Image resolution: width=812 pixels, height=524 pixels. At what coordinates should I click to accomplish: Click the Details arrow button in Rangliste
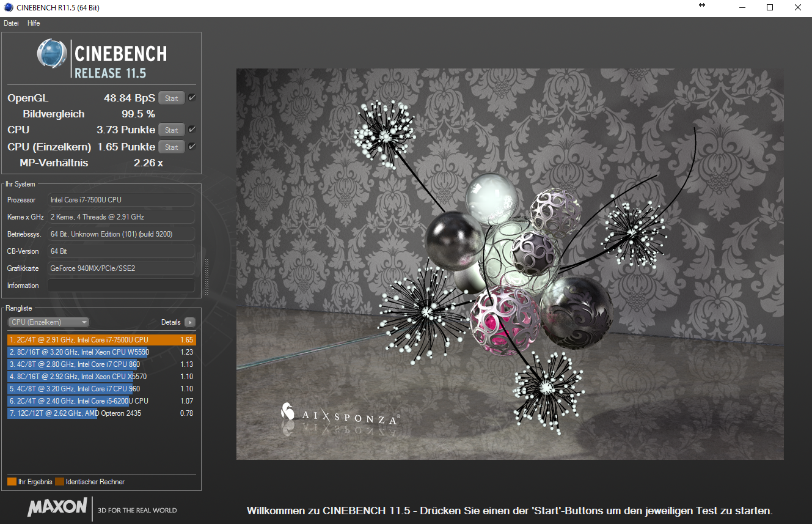(189, 322)
